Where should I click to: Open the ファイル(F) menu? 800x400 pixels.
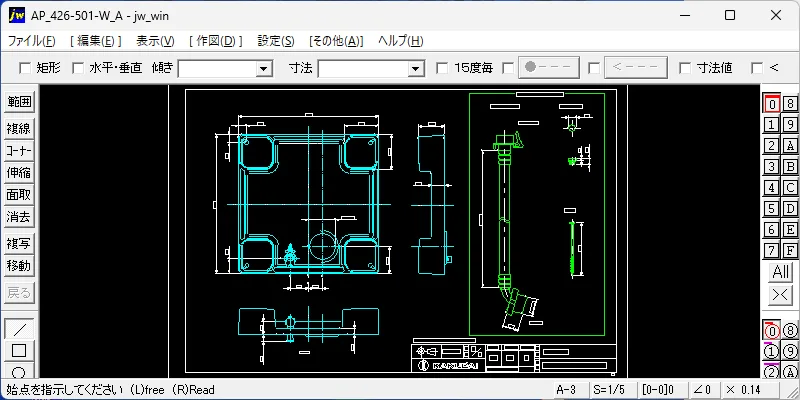pyautogui.click(x=32, y=41)
